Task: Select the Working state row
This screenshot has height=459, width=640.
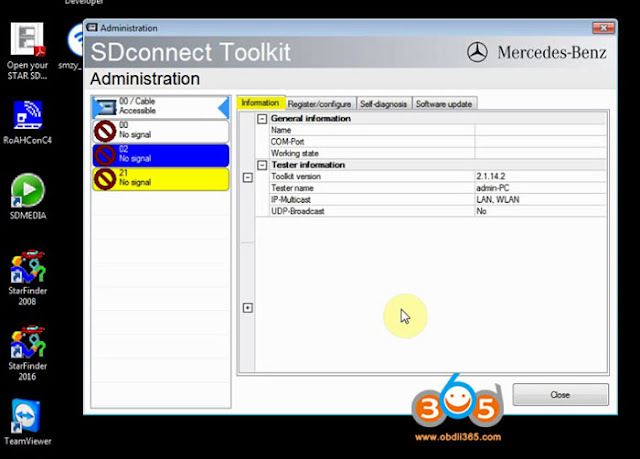Action: point(438,153)
